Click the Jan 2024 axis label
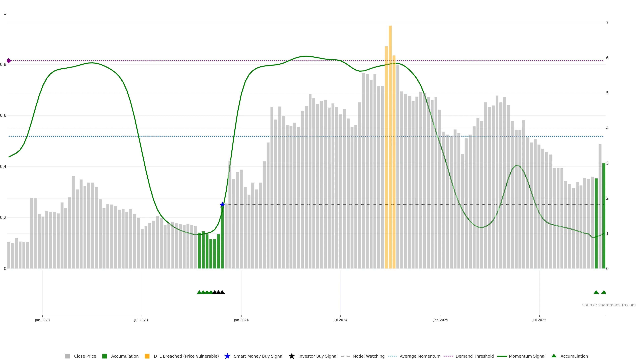This screenshot has height=362, width=644. 241,320
